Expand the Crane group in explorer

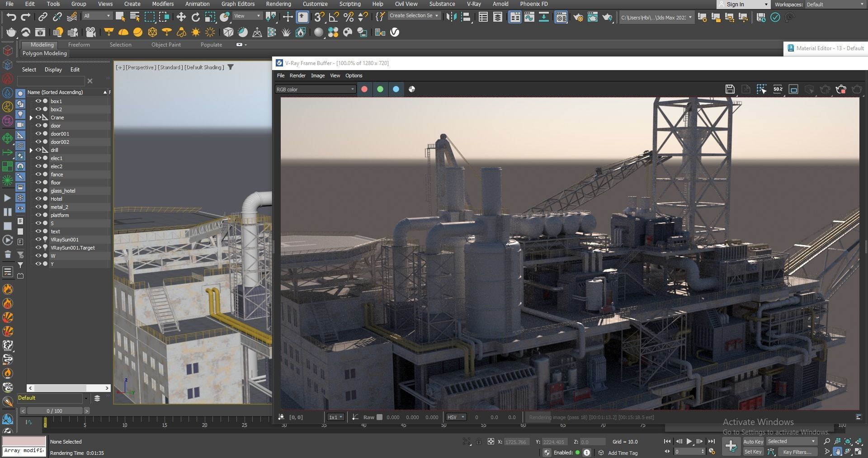coord(31,118)
